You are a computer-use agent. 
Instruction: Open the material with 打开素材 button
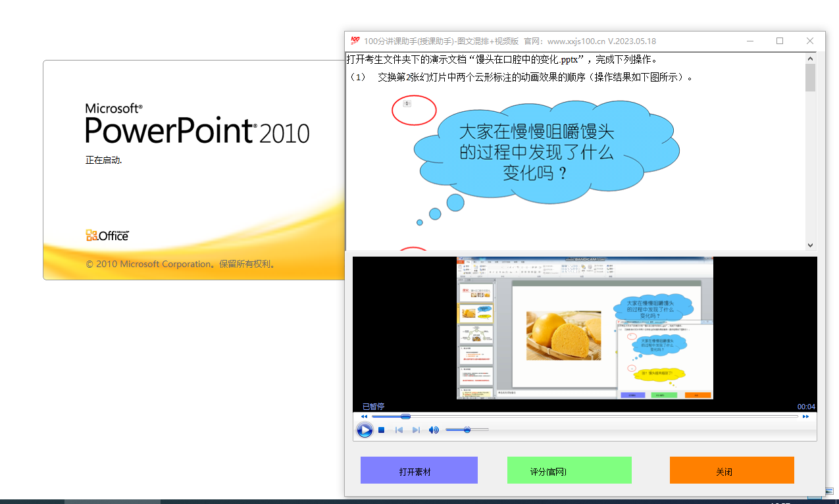click(x=419, y=470)
